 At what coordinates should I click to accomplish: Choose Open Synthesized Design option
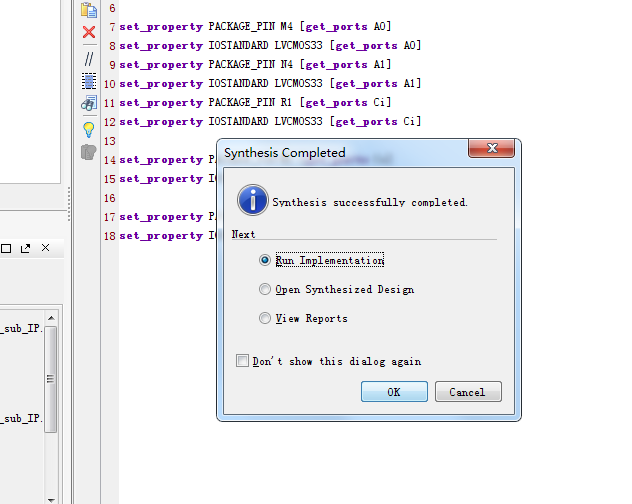265,289
